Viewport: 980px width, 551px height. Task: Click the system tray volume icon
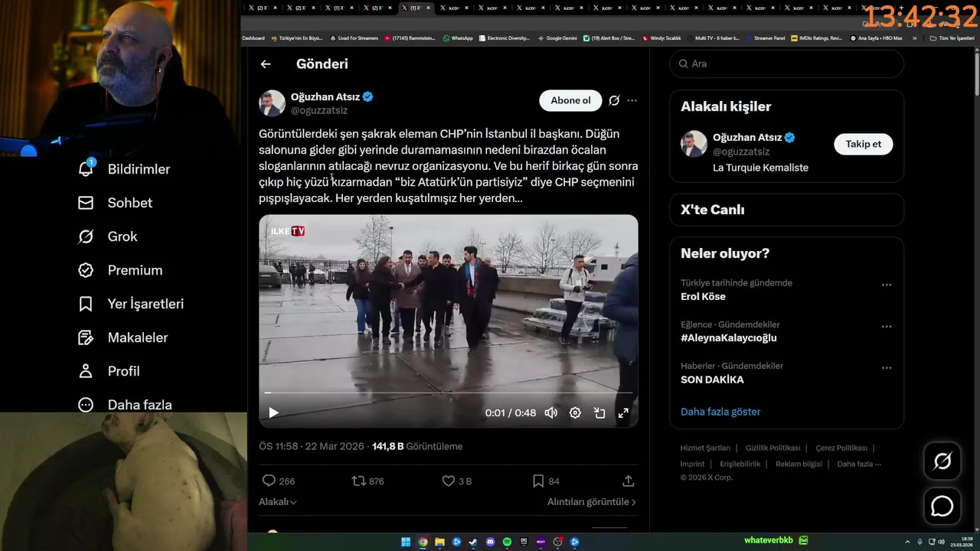coord(941,542)
